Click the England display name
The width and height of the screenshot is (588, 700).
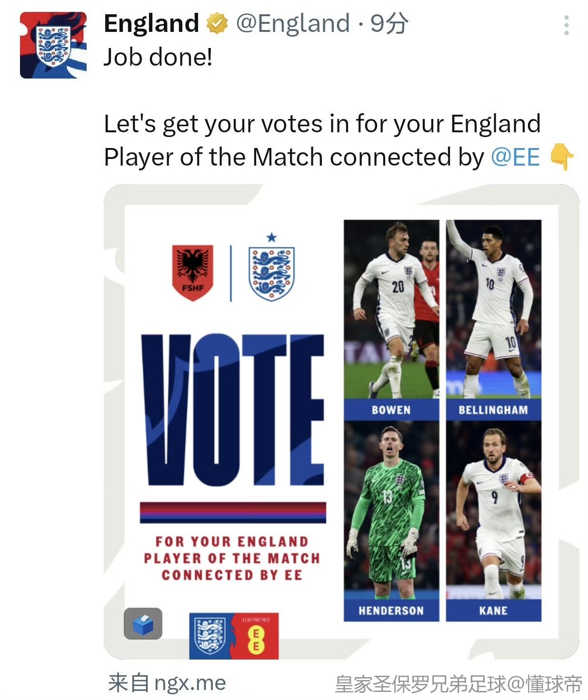151,24
